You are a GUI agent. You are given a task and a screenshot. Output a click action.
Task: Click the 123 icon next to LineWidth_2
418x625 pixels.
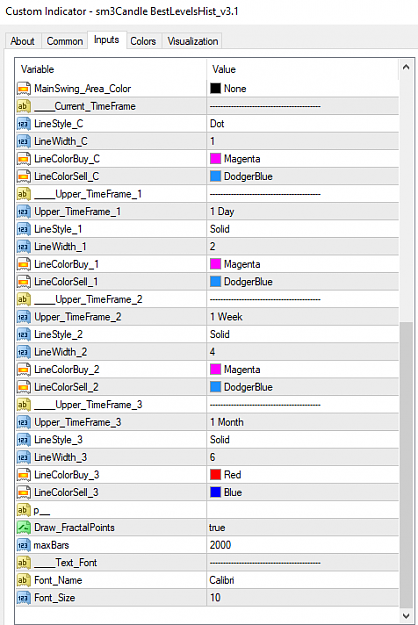pos(24,352)
